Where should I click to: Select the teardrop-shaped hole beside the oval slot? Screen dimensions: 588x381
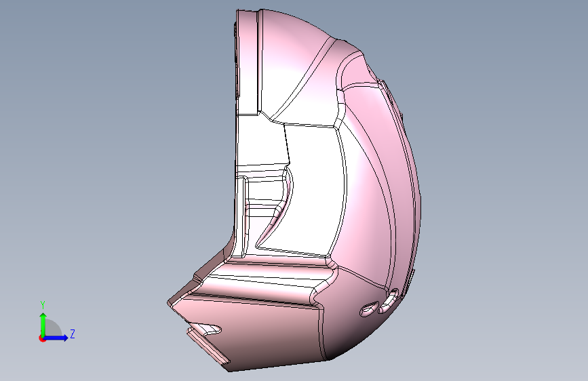tap(369, 308)
